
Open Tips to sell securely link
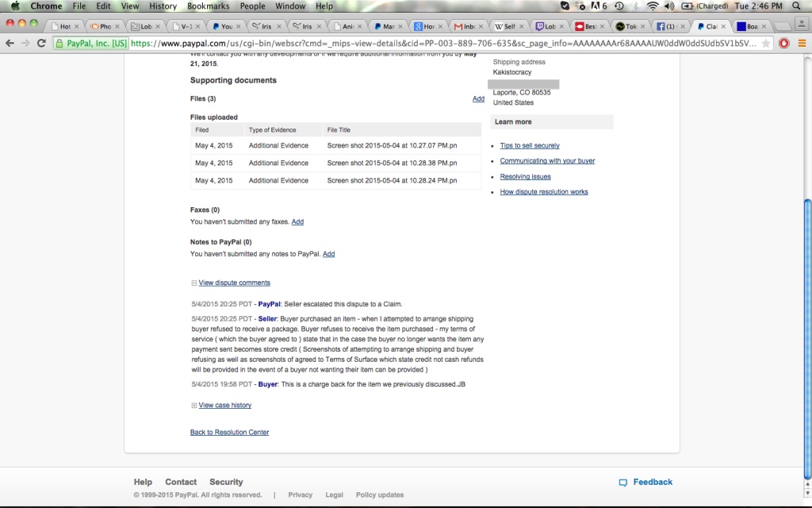(529, 146)
